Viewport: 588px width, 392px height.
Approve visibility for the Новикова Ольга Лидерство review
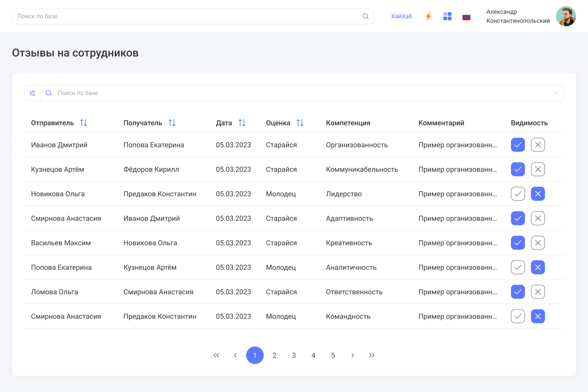coord(518,194)
